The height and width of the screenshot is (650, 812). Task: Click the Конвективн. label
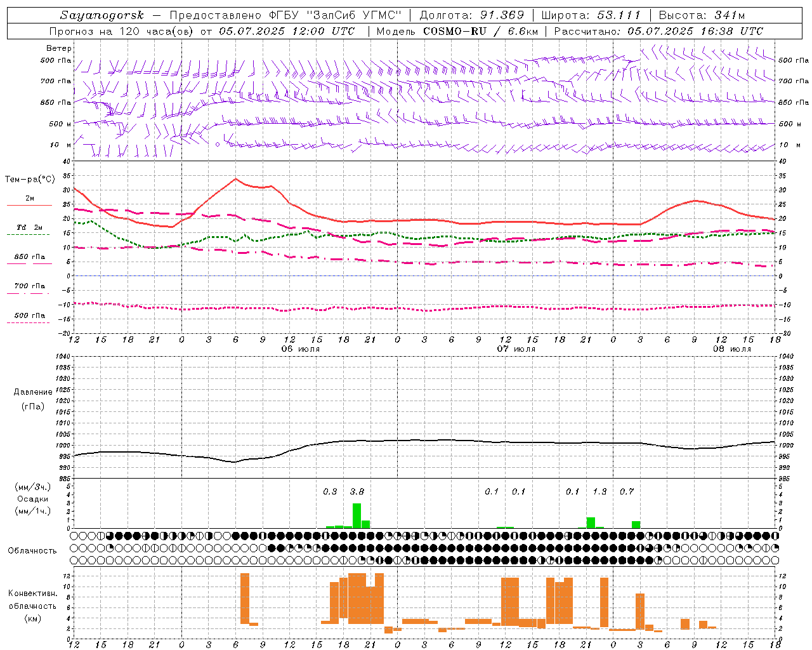coord(33,594)
